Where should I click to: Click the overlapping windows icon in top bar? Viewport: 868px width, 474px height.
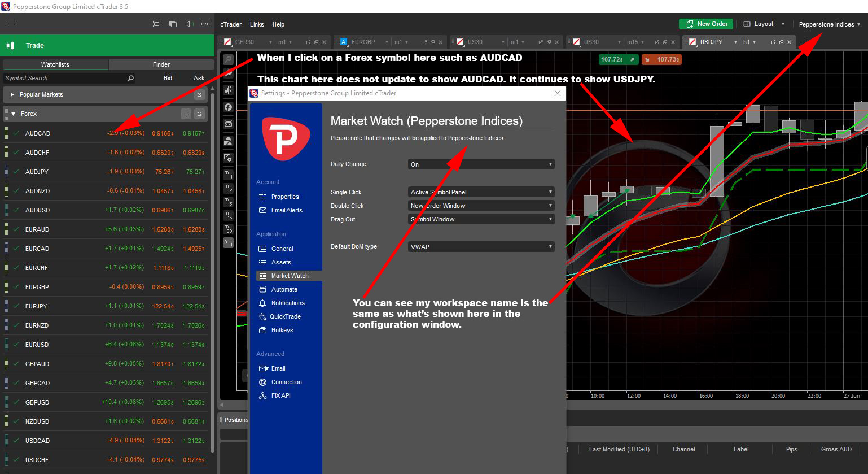point(173,24)
